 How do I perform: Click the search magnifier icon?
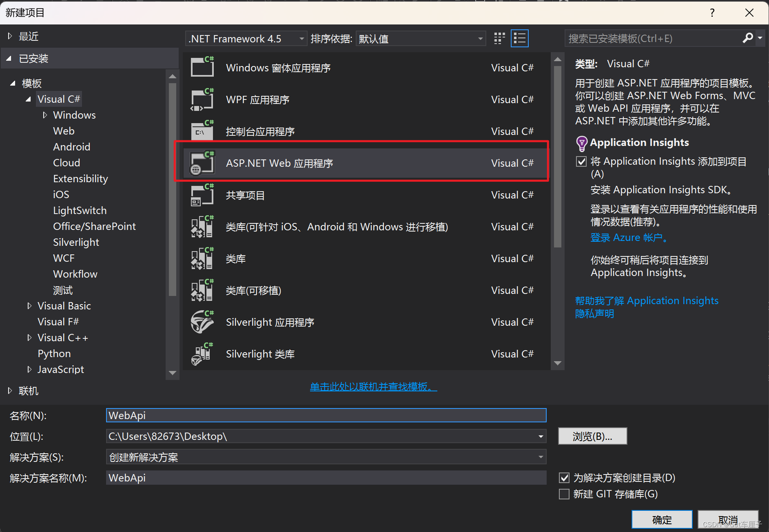(x=747, y=38)
